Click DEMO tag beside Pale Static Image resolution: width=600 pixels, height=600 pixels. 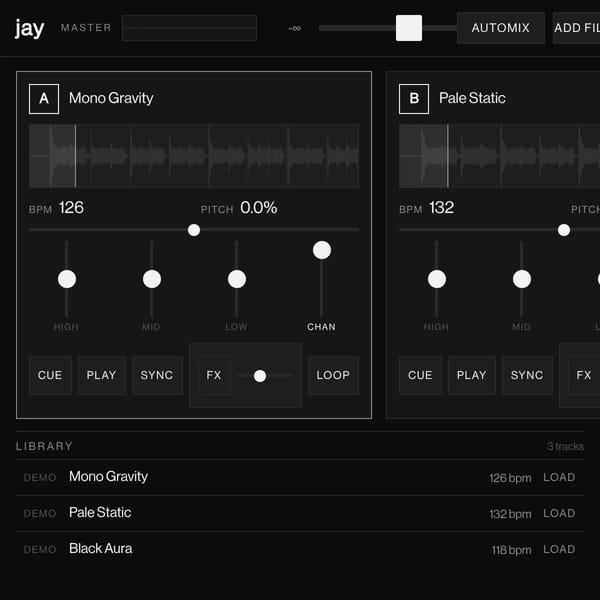coord(40,514)
